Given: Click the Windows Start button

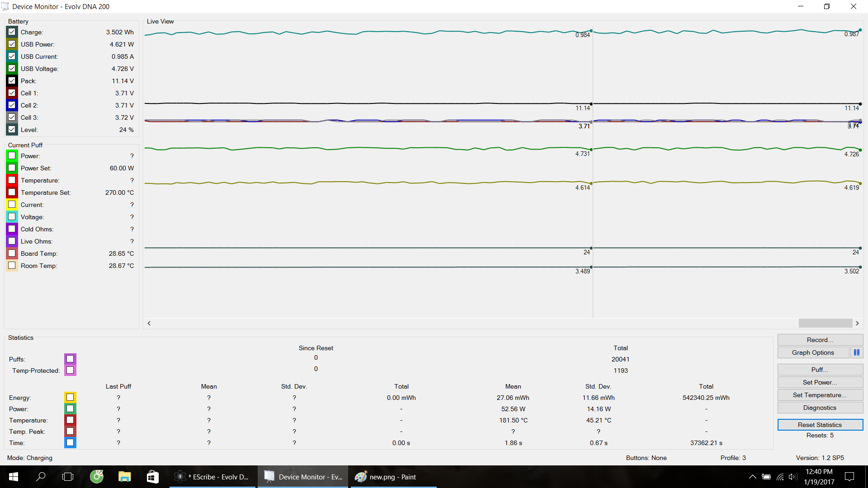Looking at the screenshot, I should click(14, 477).
